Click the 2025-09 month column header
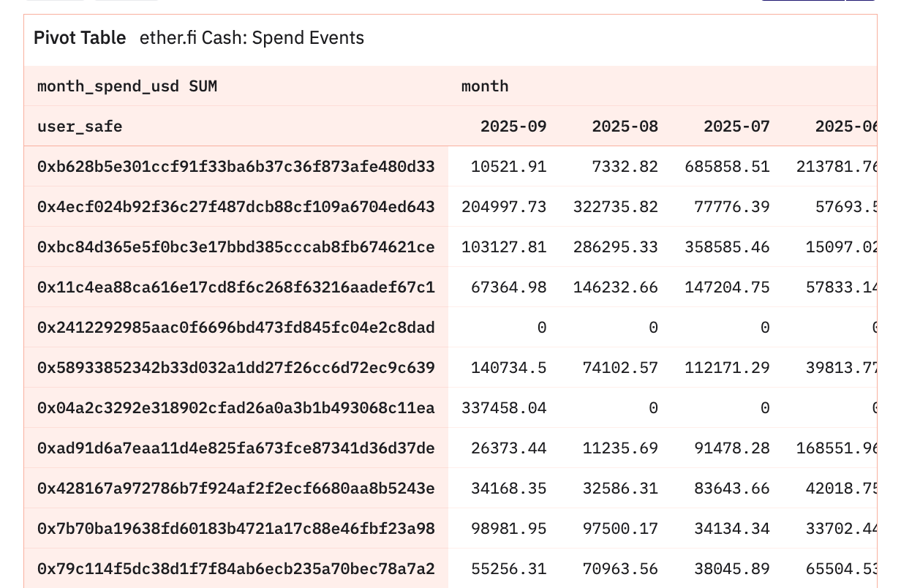 pyautogui.click(x=513, y=127)
